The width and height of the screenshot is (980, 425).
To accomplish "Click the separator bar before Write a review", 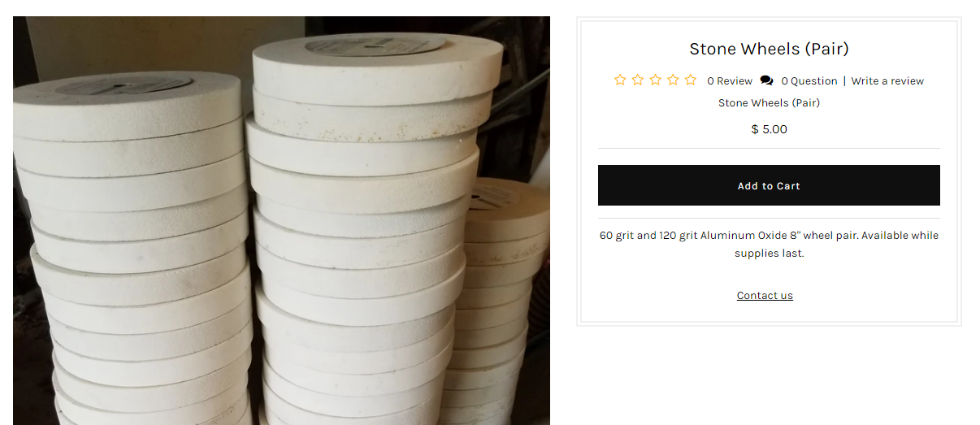I will tap(844, 81).
